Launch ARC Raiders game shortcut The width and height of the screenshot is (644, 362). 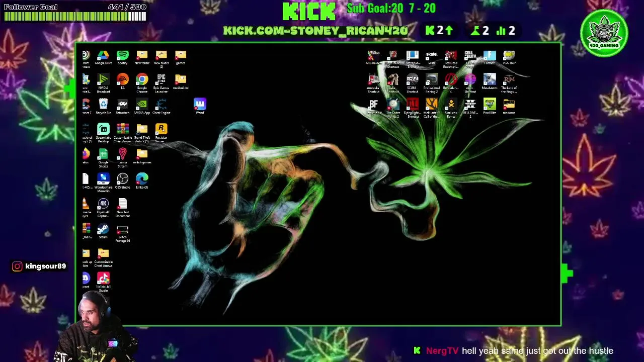373,57
